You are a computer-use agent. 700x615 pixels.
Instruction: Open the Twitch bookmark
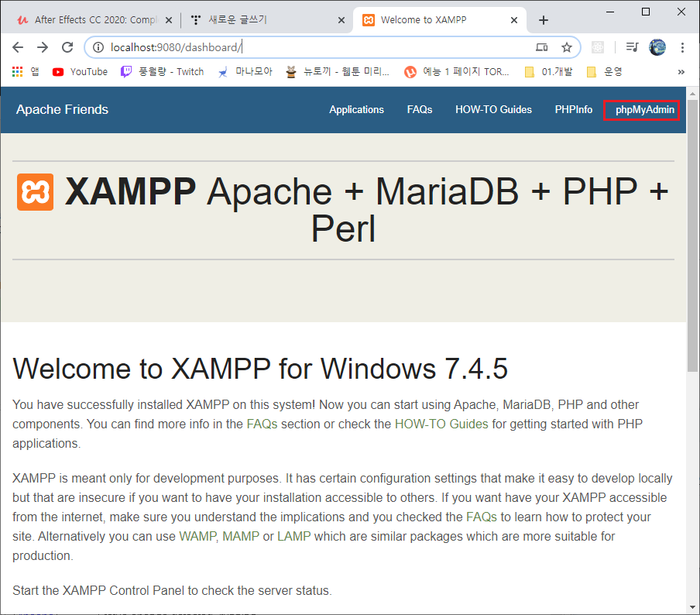pyautogui.click(x=162, y=72)
